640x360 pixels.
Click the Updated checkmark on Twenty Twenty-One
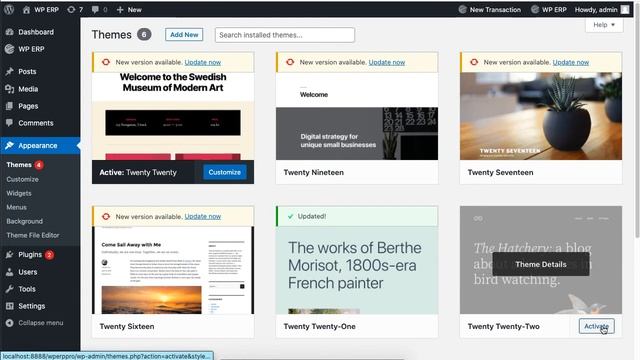(290, 216)
